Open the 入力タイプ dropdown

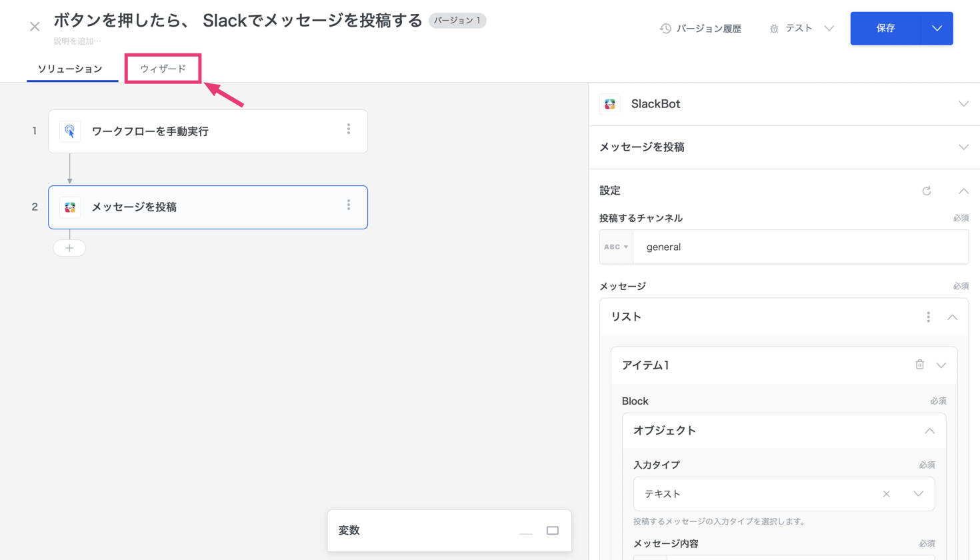918,494
